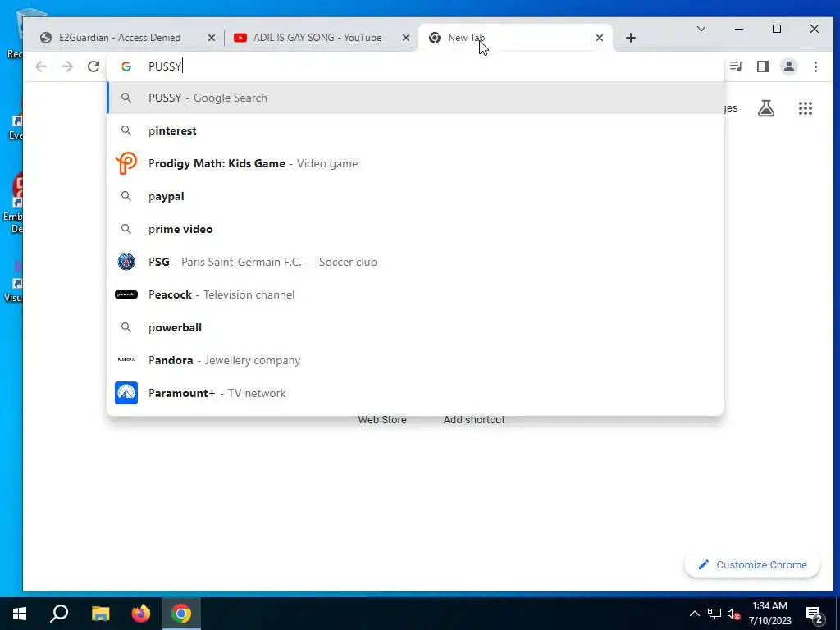The image size is (840, 630).
Task: Open the media control icon in toolbar
Action: [737, 66]
